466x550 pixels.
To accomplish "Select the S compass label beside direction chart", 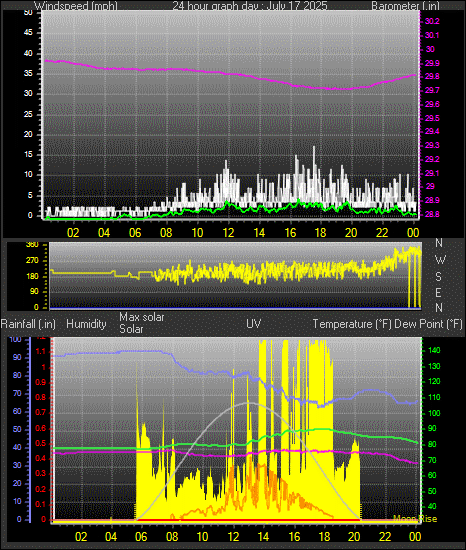I will coord(438,277).
